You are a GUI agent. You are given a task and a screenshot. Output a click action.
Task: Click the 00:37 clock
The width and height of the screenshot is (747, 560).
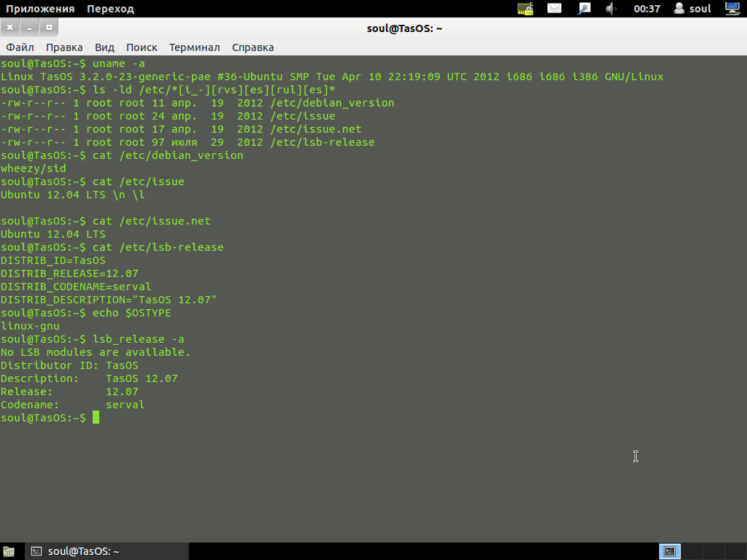(646, 9)
